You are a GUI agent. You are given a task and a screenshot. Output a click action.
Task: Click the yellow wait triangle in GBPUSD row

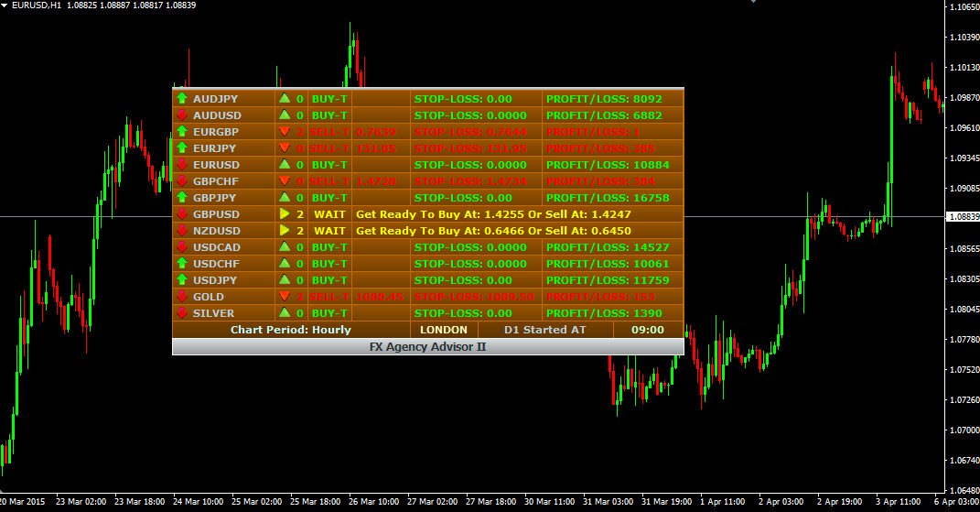285,213
